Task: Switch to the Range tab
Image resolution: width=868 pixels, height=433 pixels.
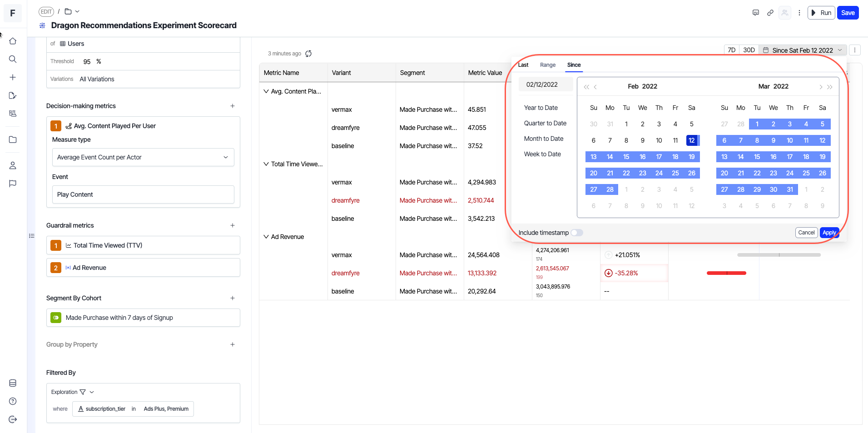Action: [548, 65]
